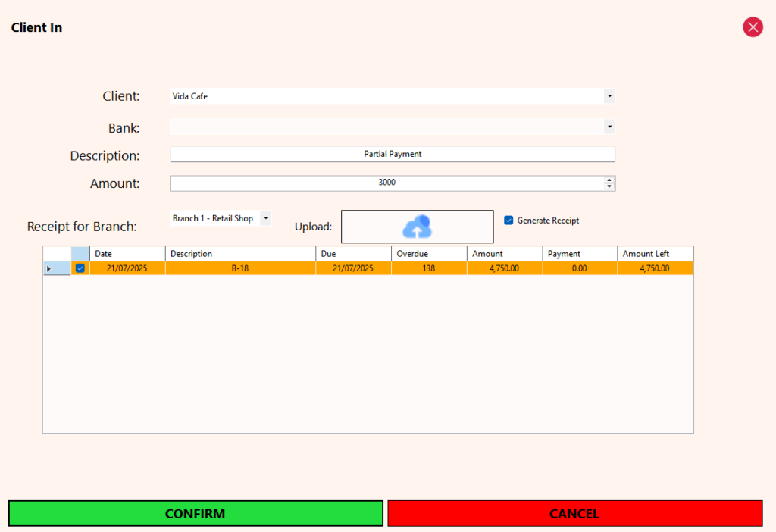Toggle selection of the 21/07/2025 invoice

[80, 268]
